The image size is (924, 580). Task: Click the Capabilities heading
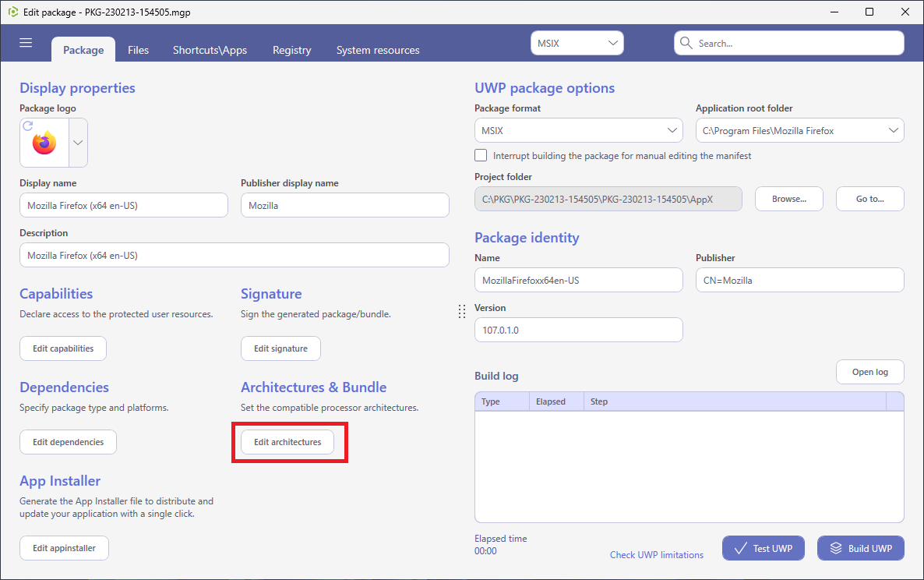[x=56, y=294]
